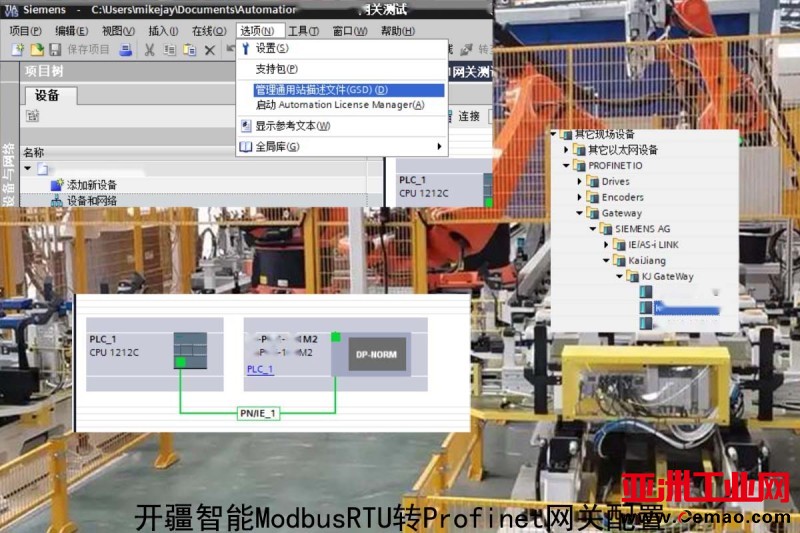Click the Encoders folder icon
800x533 pixels.
tap(593, 197)
